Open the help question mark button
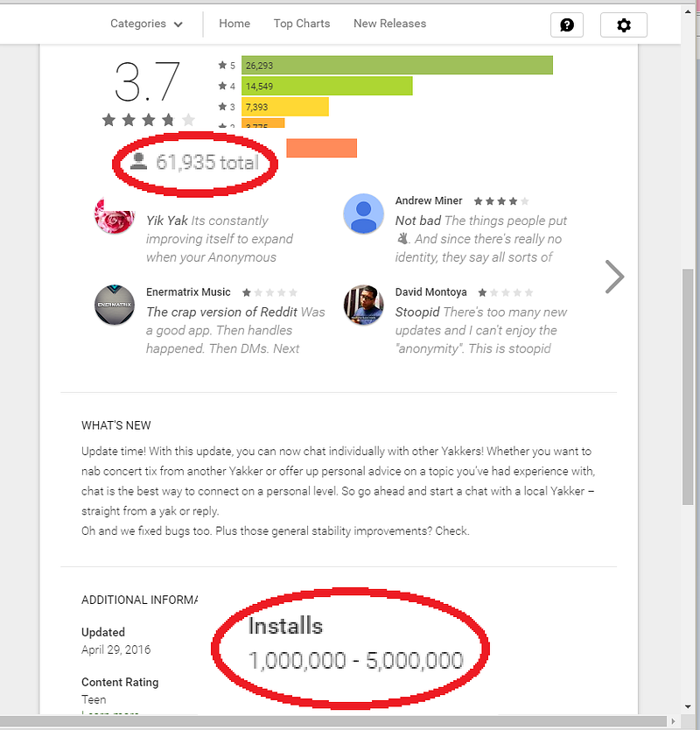This screenshot has height=730, width=700. 566,25
